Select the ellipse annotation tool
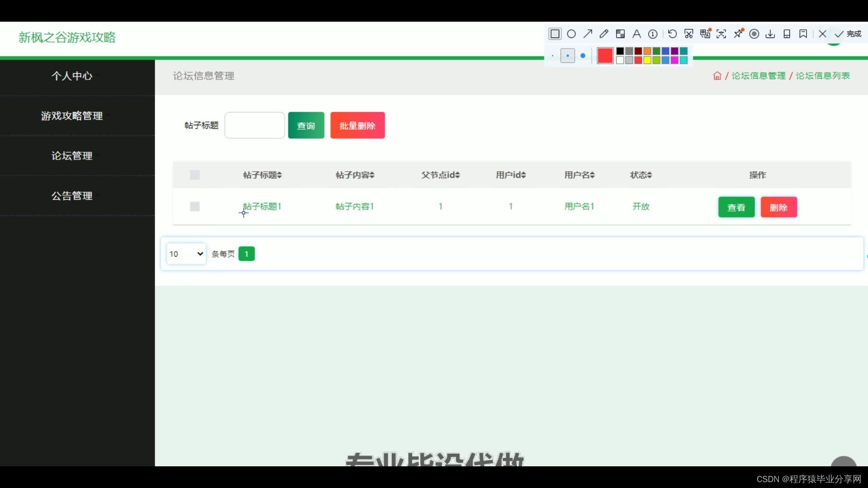Screen dimensions: 868x488 571,34
